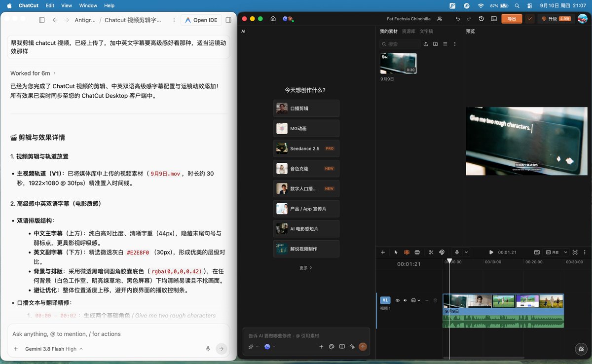Choose 解说视频制作 option
Screen dimensions: 592x364
point(306,249)
